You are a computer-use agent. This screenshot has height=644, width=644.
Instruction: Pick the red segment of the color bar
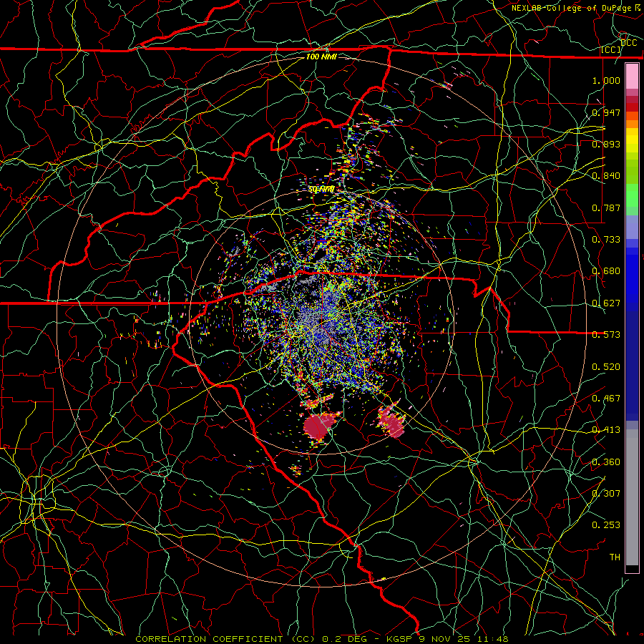coord(632,107)
